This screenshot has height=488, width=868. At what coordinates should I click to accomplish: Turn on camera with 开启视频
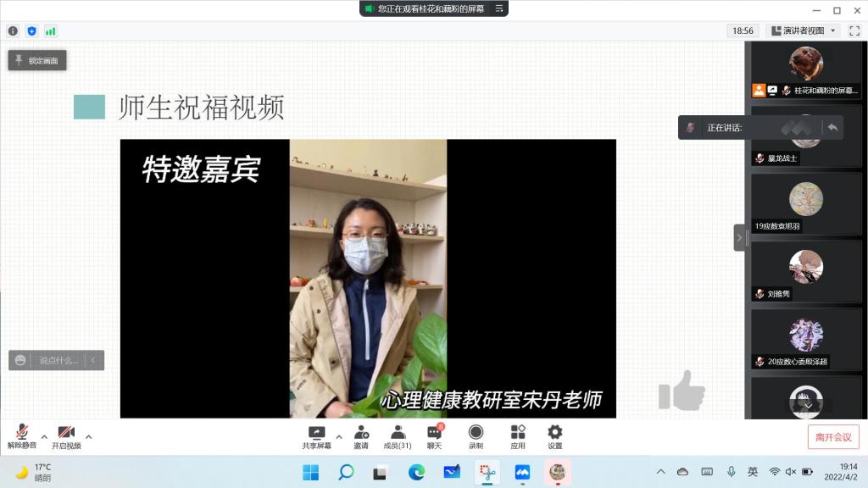(x=66, y=435)
